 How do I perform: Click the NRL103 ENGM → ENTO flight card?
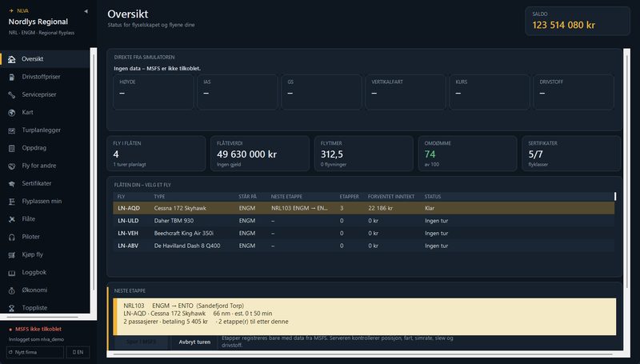coord(364,317)
